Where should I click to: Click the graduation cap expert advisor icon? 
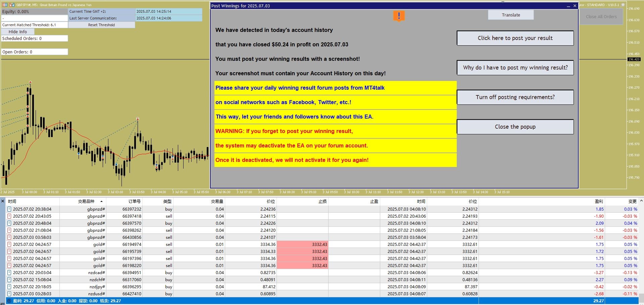click(623, 5)
